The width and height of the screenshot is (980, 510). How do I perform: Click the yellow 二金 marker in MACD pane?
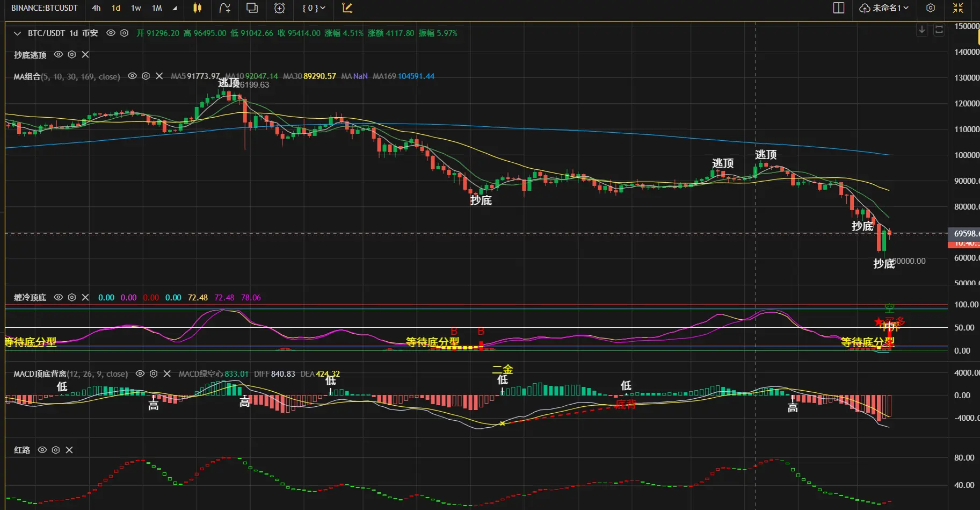click(503, 369)
